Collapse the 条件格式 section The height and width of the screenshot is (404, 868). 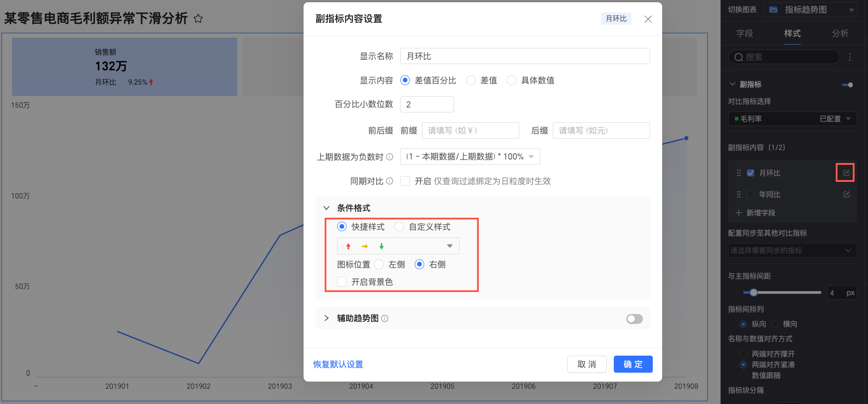point(326,208)
